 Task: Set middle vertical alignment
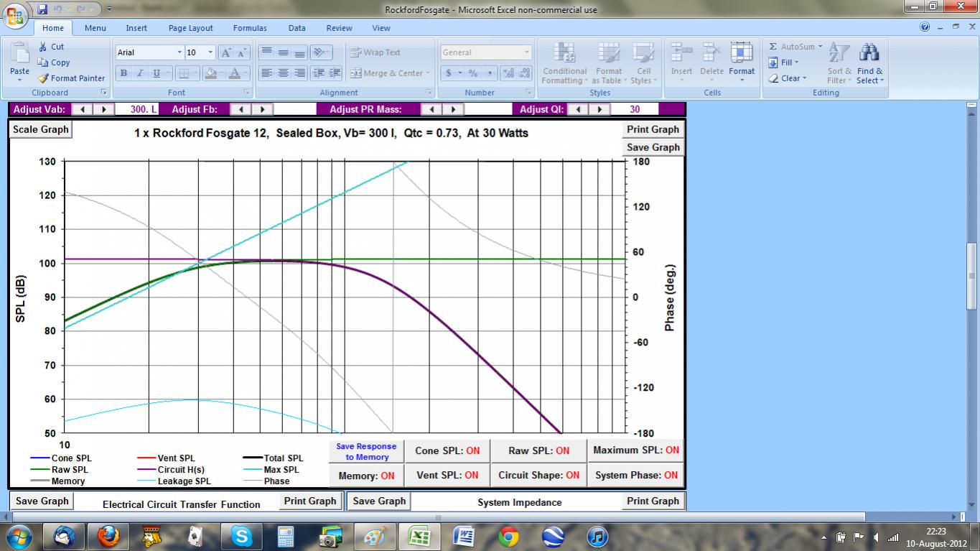(x=284, y=52)
